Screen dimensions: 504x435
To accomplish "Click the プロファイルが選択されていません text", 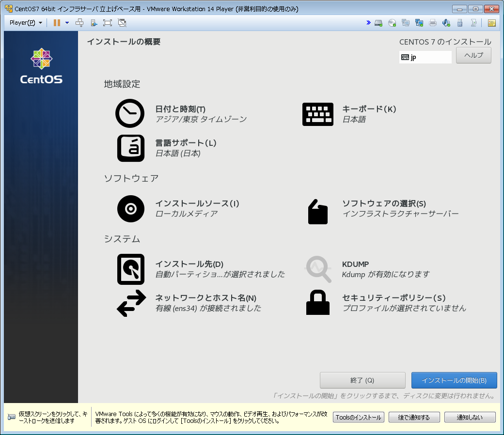I will (404, 309).
